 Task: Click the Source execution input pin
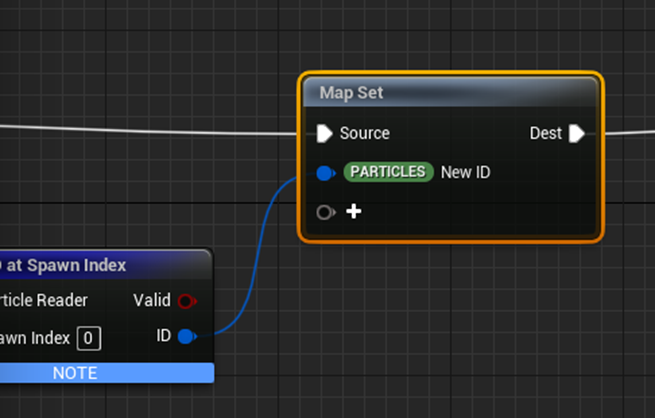click(x=325, y=134)
